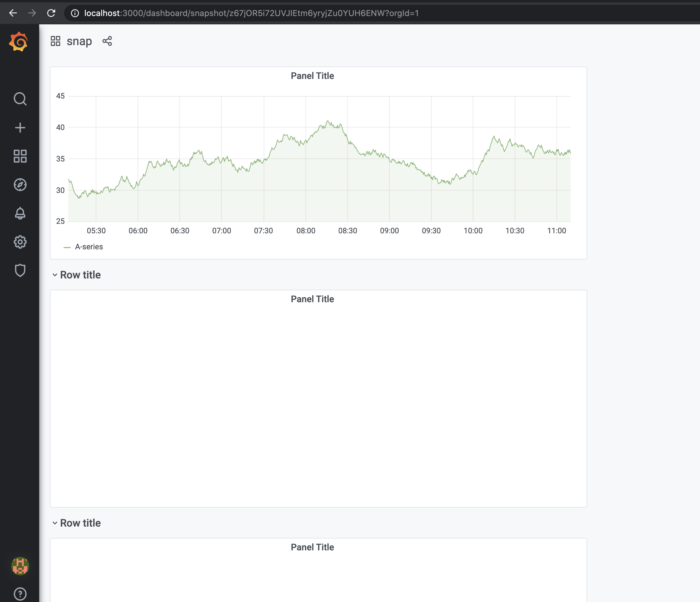Select the Explore compass icon
This screenshot has height=602, width=700.
click(x=20, y=184)
